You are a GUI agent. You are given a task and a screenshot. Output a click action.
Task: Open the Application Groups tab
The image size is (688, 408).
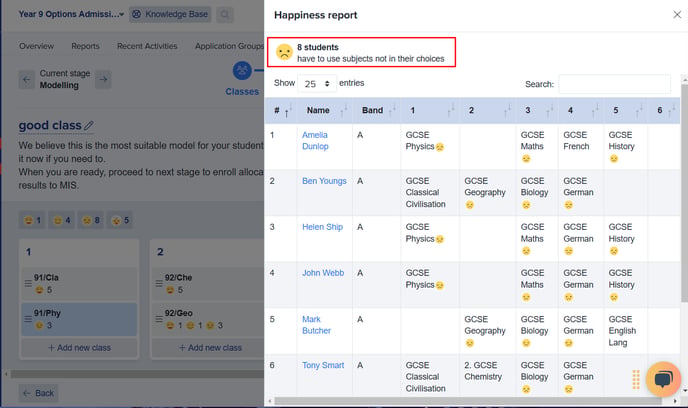pos(229,46)
